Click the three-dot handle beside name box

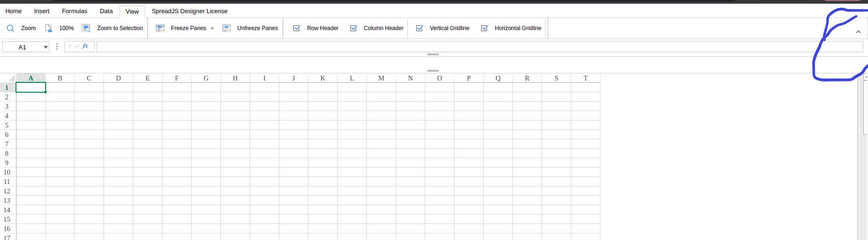tap(57, 47)
